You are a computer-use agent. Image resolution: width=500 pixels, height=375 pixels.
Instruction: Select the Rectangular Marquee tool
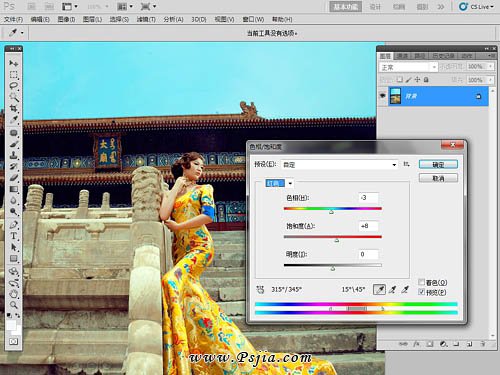[13, 74]
